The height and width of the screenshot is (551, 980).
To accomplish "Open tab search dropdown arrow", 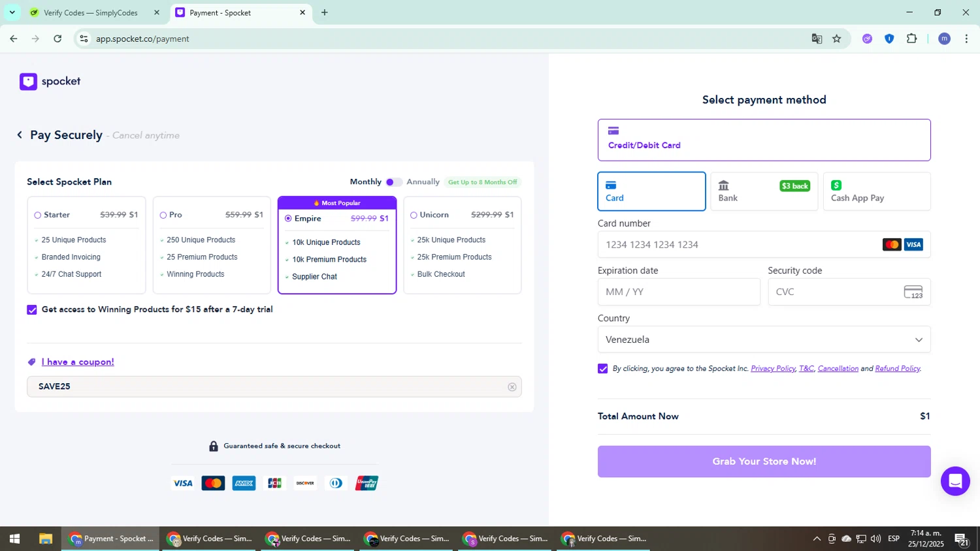I will pyautogui.click(x=12, y=12).
